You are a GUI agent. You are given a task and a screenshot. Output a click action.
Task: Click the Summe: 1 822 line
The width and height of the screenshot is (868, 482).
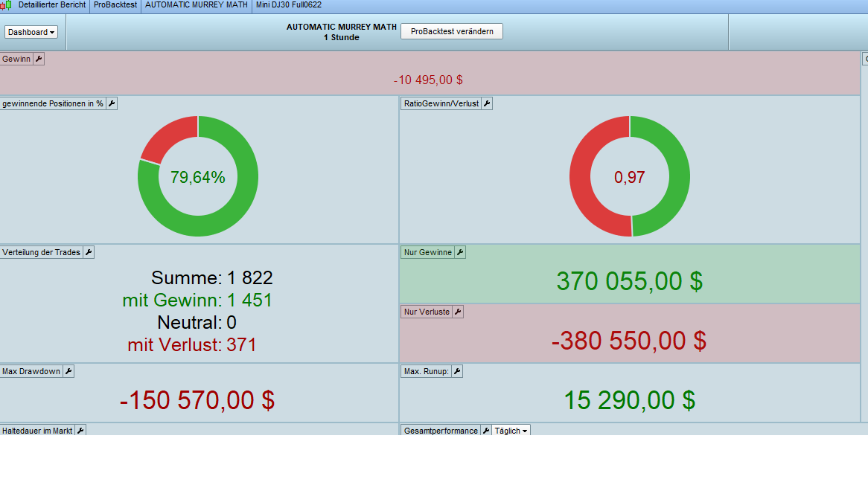(212, 277)
